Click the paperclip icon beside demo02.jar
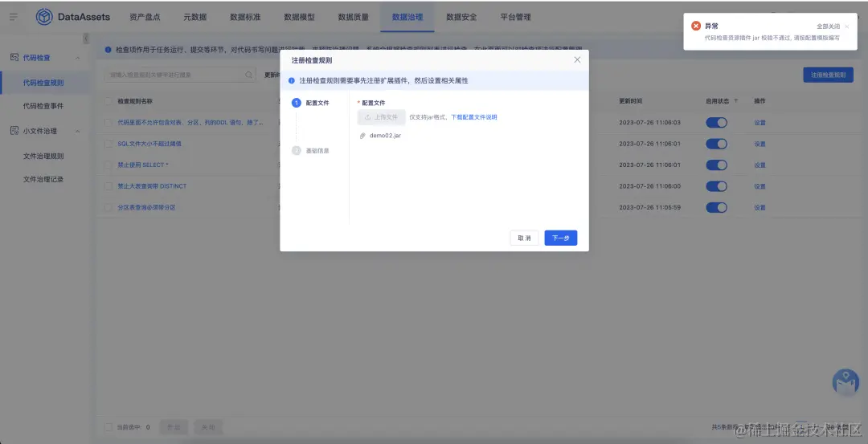868x444 pixels. tap(362, 136)
